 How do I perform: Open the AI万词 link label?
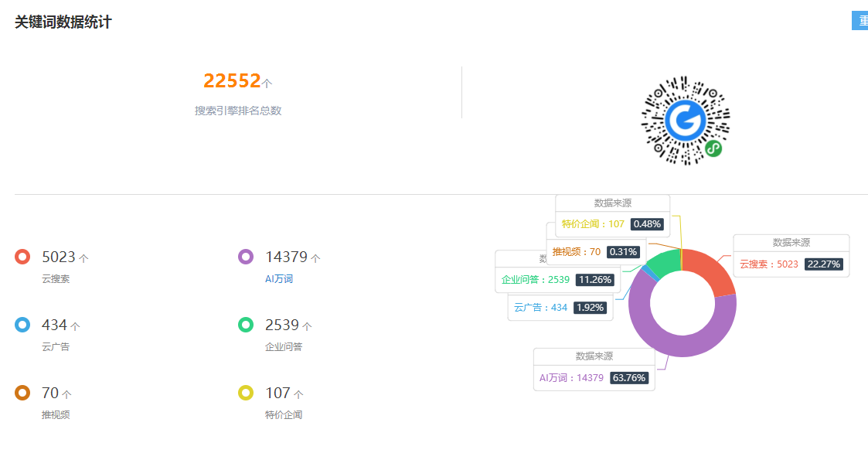(279, 279)
